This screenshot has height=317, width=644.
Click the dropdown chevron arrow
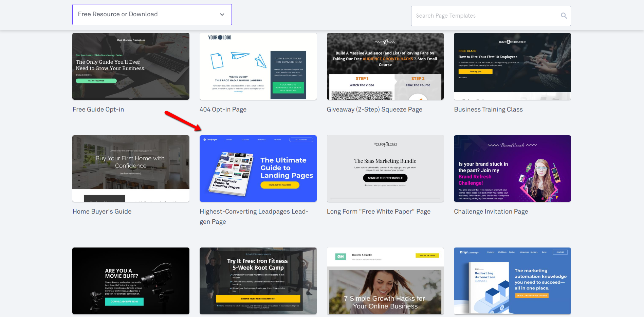(x=222, y=15)
